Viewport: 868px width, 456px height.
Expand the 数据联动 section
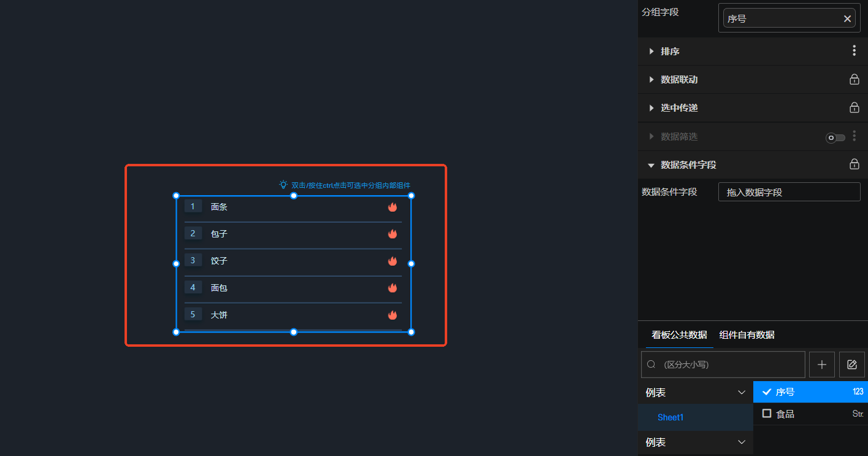651,80
